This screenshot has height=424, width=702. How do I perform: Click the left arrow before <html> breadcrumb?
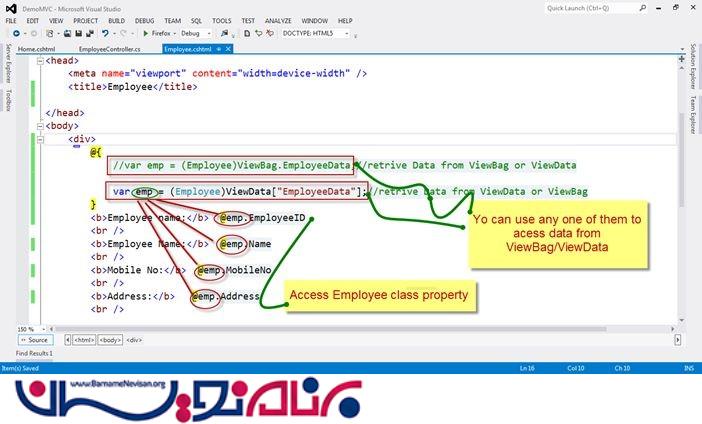coord(68,340)
